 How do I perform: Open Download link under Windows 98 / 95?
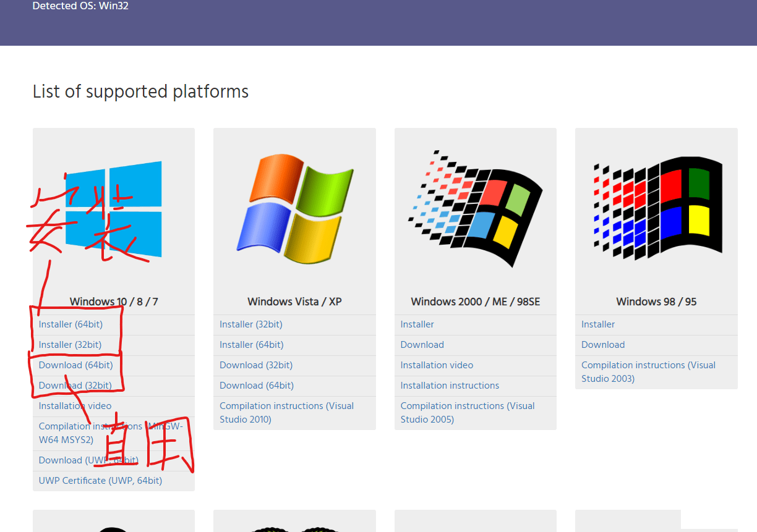pyautogui.click(x=603, y=345)
